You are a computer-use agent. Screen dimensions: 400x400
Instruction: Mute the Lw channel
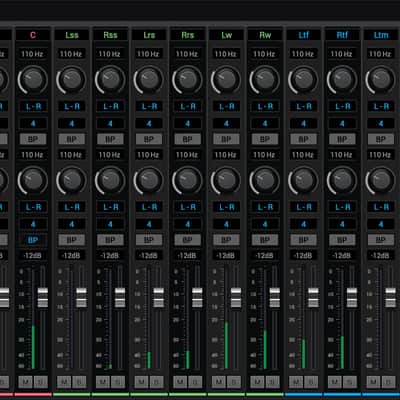click(219, 382)
